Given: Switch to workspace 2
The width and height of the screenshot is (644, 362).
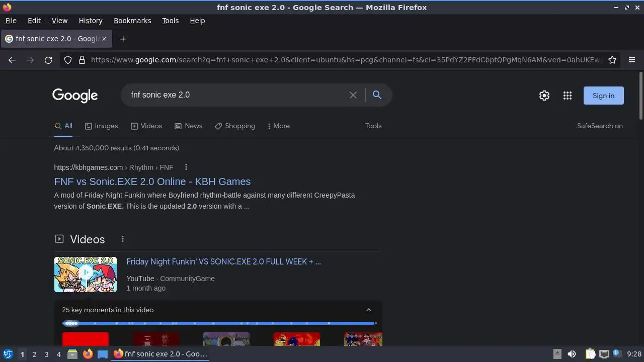Looking at the screenshot, I should tap(34, 354).
